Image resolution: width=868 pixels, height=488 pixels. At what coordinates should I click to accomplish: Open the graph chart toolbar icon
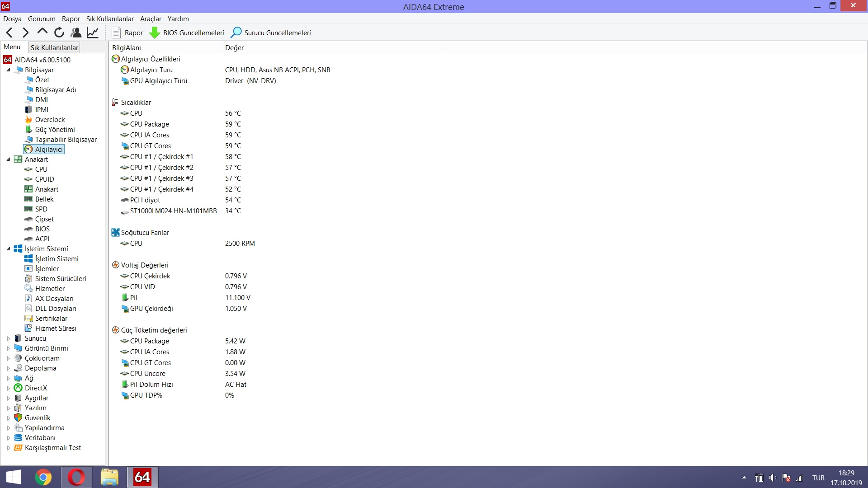[93, 33]
